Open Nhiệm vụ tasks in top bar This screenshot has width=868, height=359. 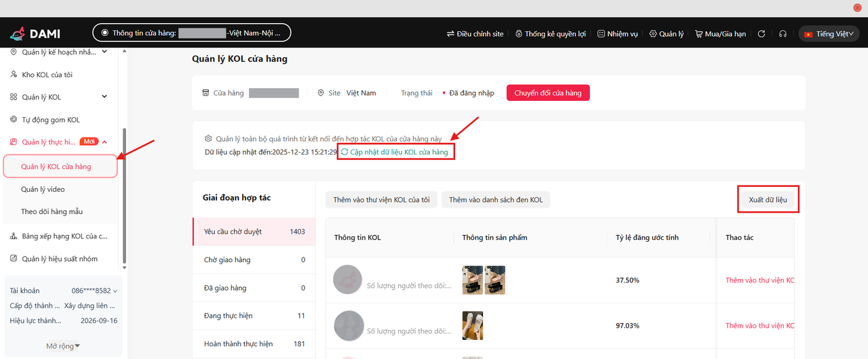pyautogui.click(x=617, y=34)
